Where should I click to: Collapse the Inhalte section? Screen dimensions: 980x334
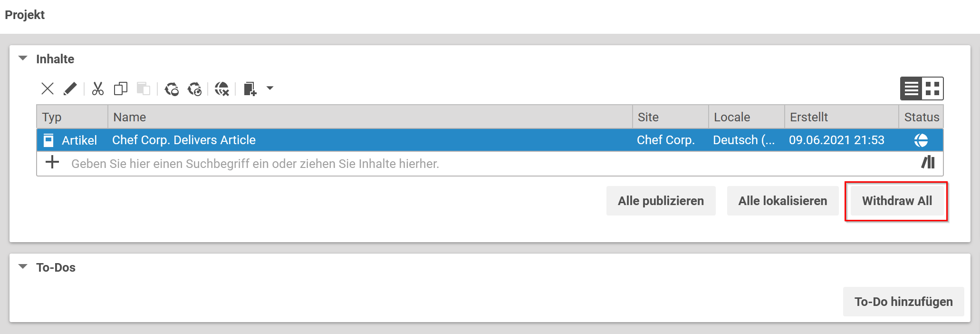(22, 58)
